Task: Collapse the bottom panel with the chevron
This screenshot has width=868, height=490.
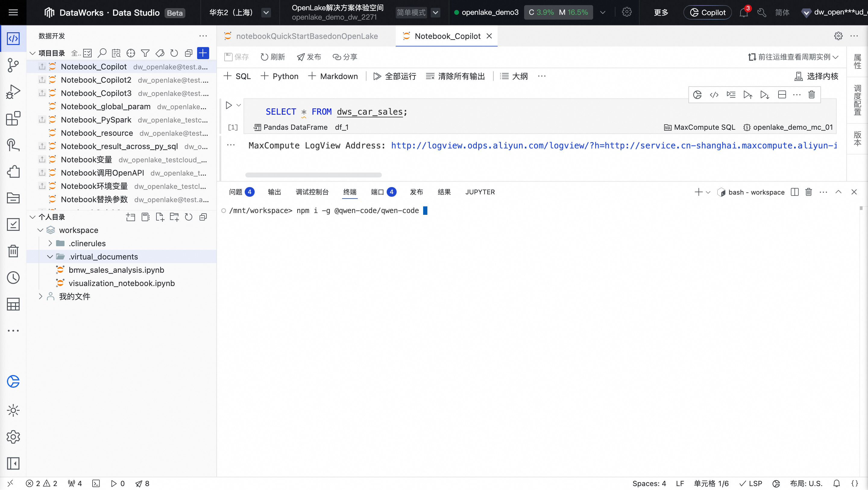Action: [839, 192]
